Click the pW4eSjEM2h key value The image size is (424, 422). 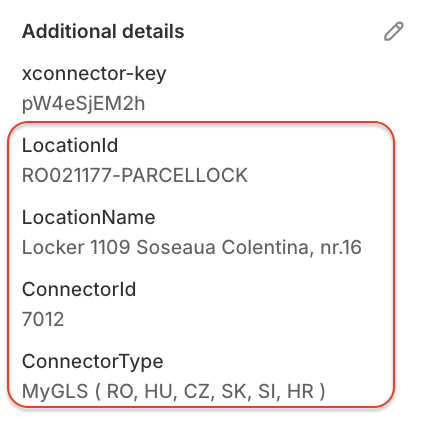click(x=83, y=104)
